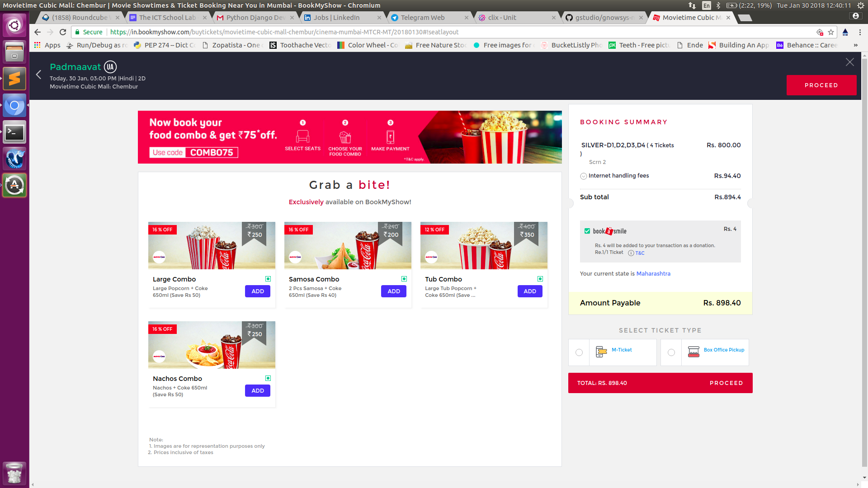This screenshot has width=868, height=488.
Task: Click the COMBO75 promo banner
Action: click(x=349, y=137)
